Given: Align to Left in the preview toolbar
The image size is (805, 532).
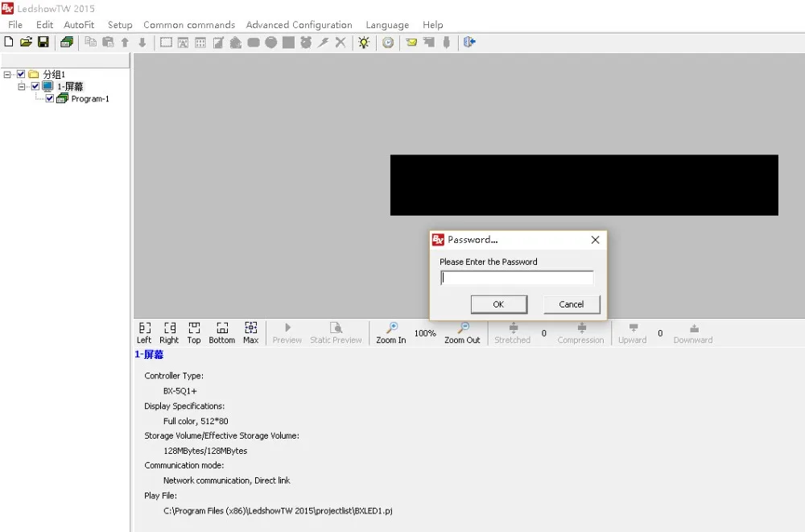Looking at the screenshot, I should [x=144, y=332].
